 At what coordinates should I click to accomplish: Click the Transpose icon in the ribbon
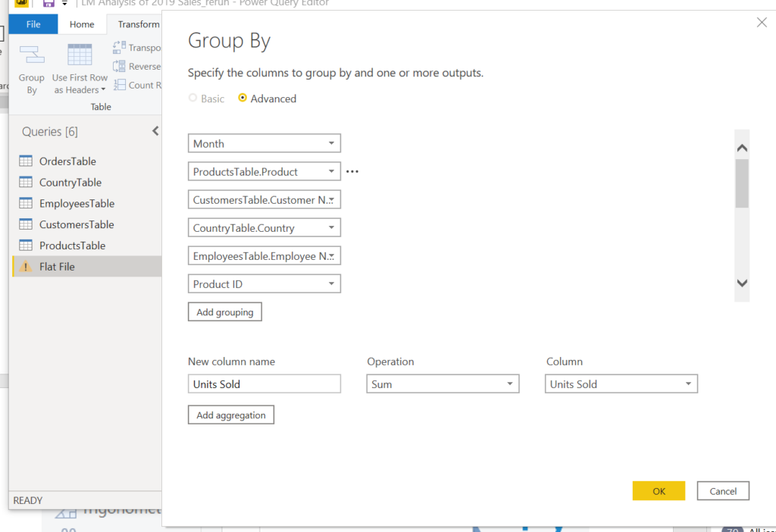click(120, 47)
